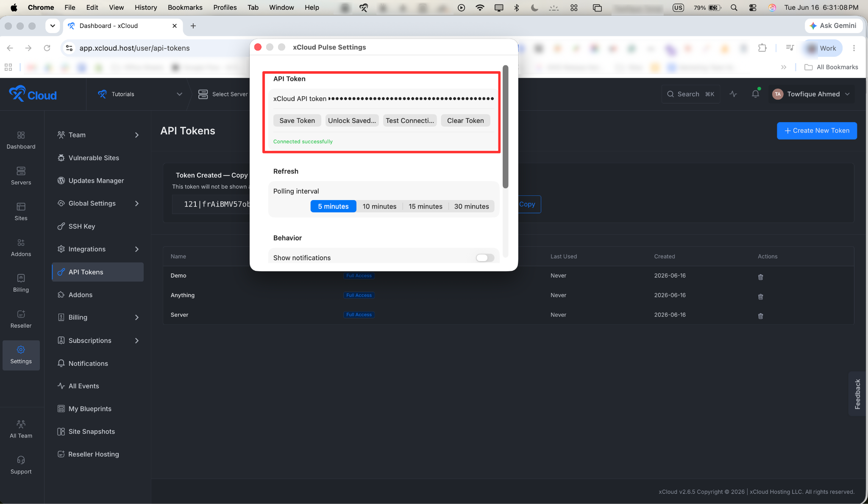
Task: Open Chrome extensions puzzle icon
Action: point(762,48)
